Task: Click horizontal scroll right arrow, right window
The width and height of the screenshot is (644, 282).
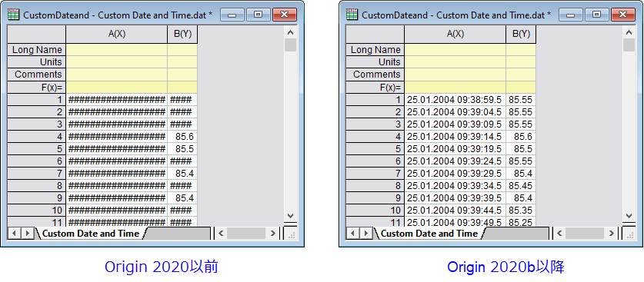Action: (611, 234)
